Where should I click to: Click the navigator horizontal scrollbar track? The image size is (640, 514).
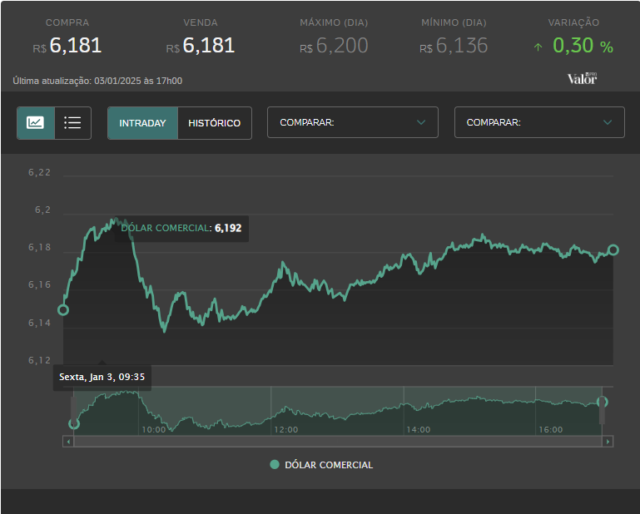[x=338, y=441]
